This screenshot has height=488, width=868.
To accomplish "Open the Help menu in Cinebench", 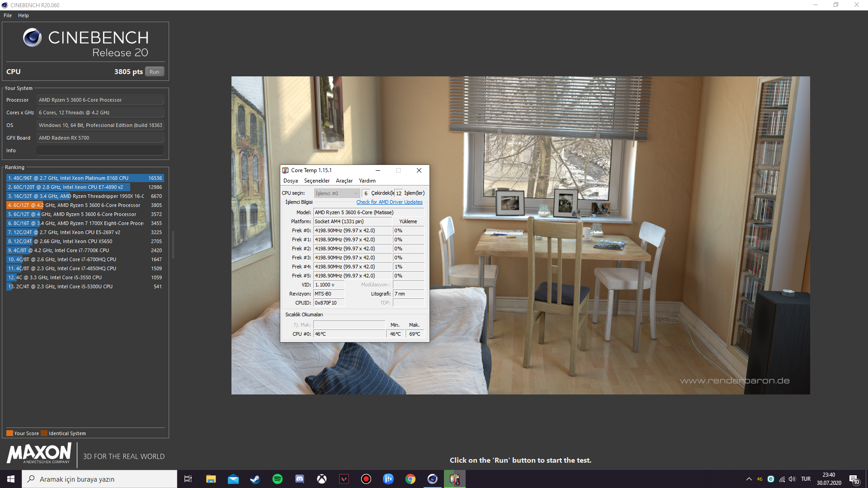I will pyautogui.click(x=24, y=15).
